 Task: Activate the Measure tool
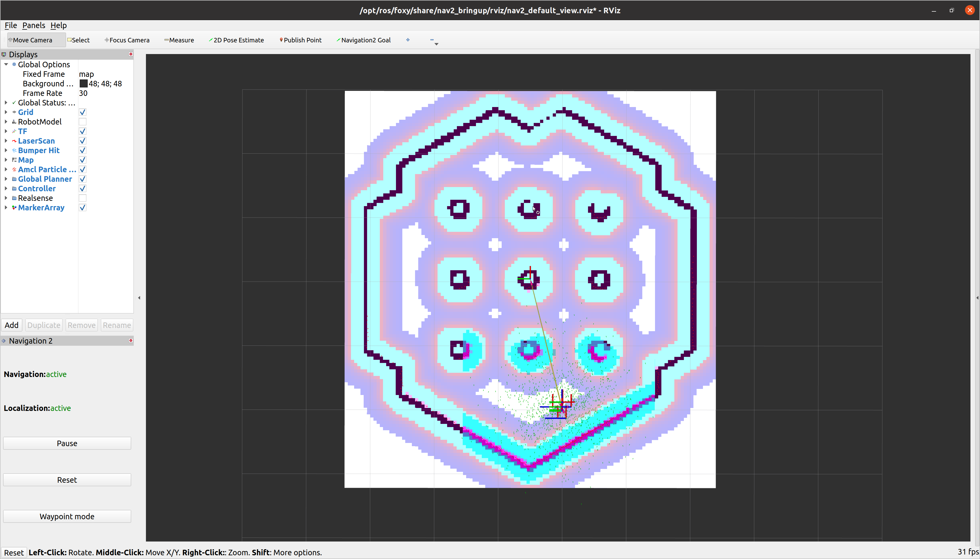point(179,39)
